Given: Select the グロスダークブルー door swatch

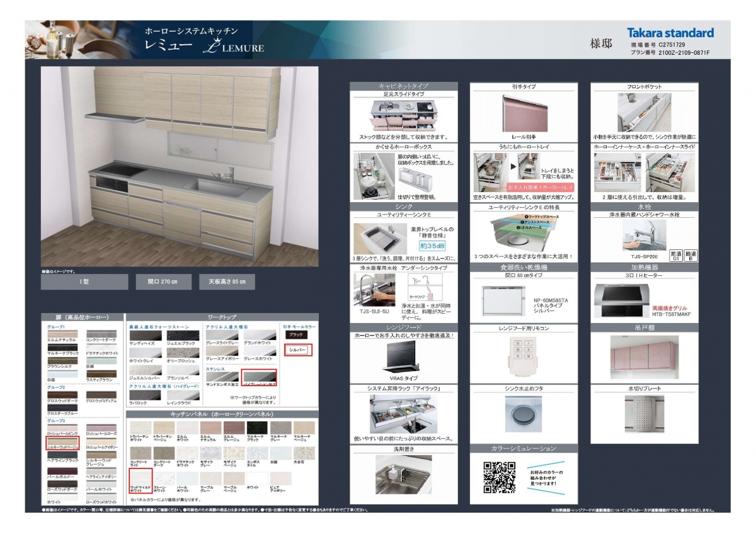Looking at the screenshot, I should [62, 407].
